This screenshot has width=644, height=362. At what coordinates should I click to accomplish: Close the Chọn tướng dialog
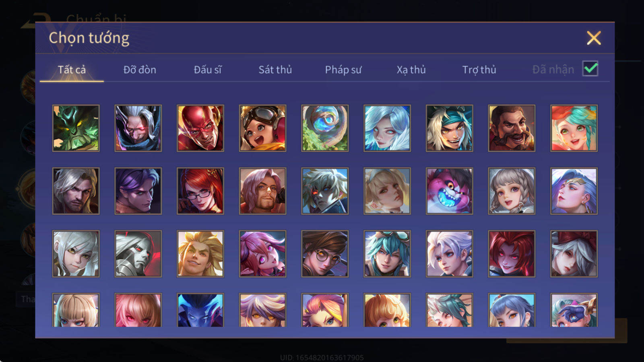[x=594, y=38]
